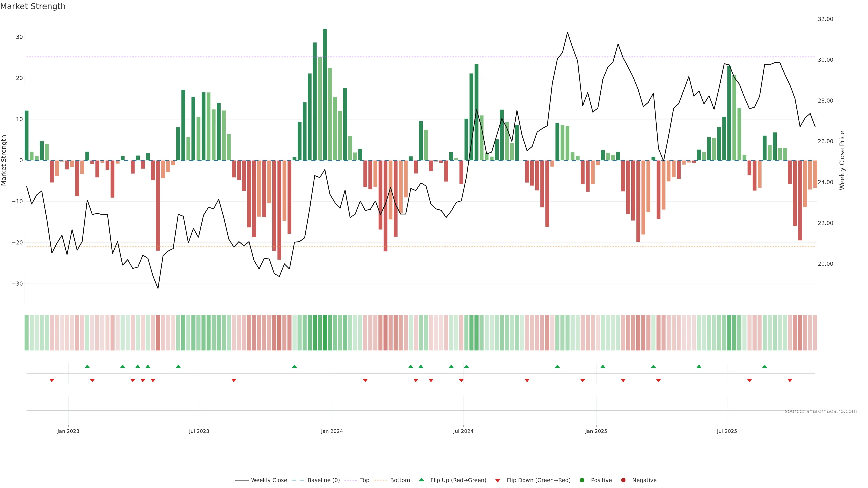Click the Flip Up green triangle legend icon
The width and height of the screenshot is (868, 488).
tap(421, 480)
